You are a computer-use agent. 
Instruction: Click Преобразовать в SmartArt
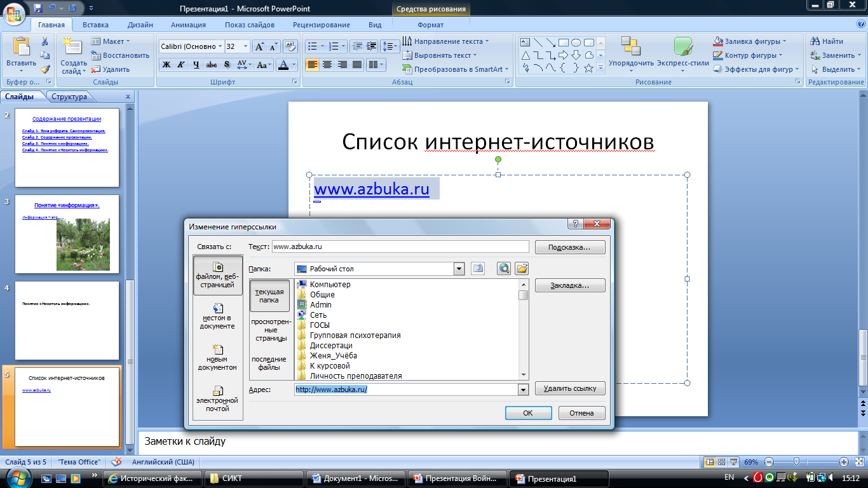455,69
